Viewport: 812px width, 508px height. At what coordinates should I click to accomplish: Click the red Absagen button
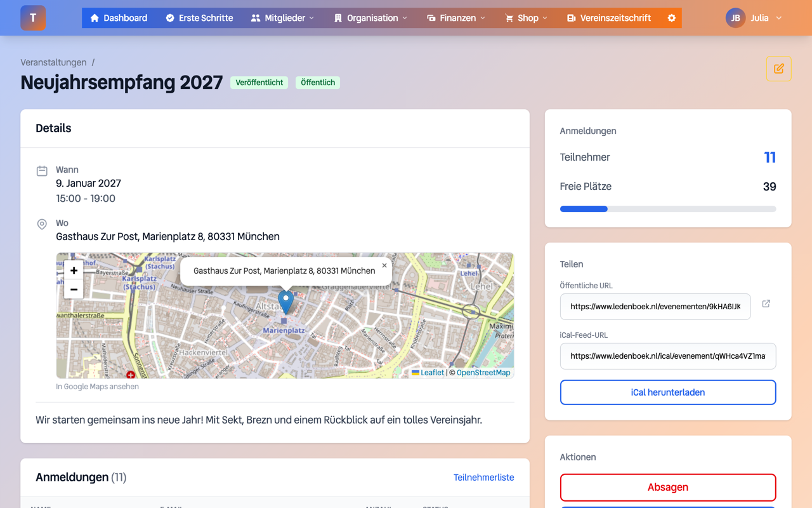[668, 488]
